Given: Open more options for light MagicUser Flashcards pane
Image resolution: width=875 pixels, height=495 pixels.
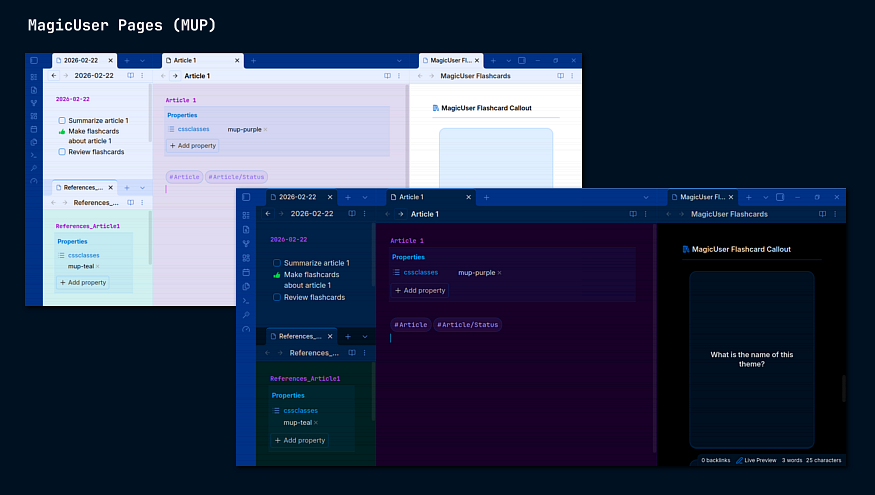Looking at the screenshot, I should (x=572, y=76).
